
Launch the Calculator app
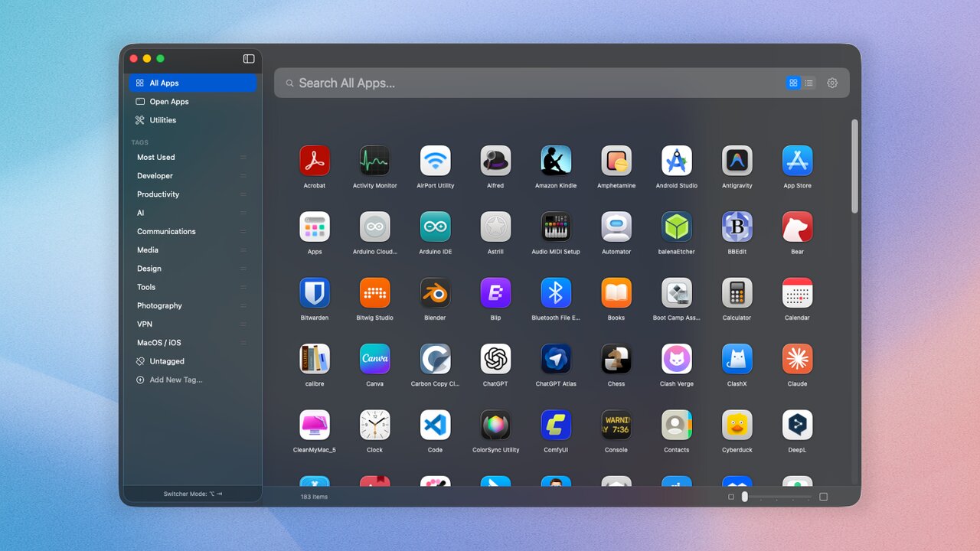(x=737, y=293)
